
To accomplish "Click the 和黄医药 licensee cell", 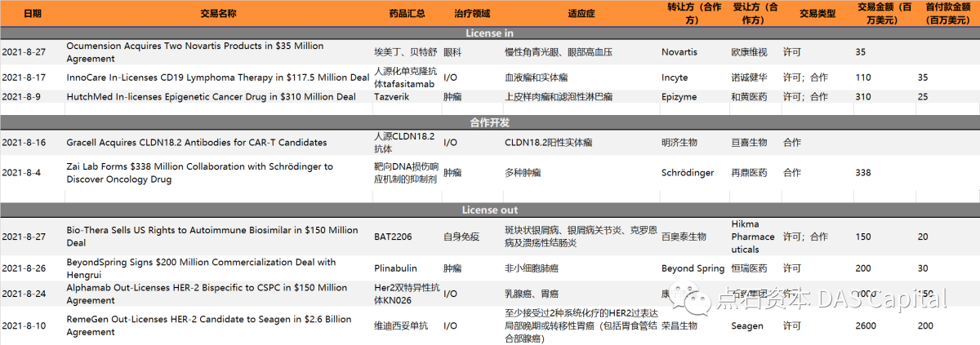I will [749, 97].
